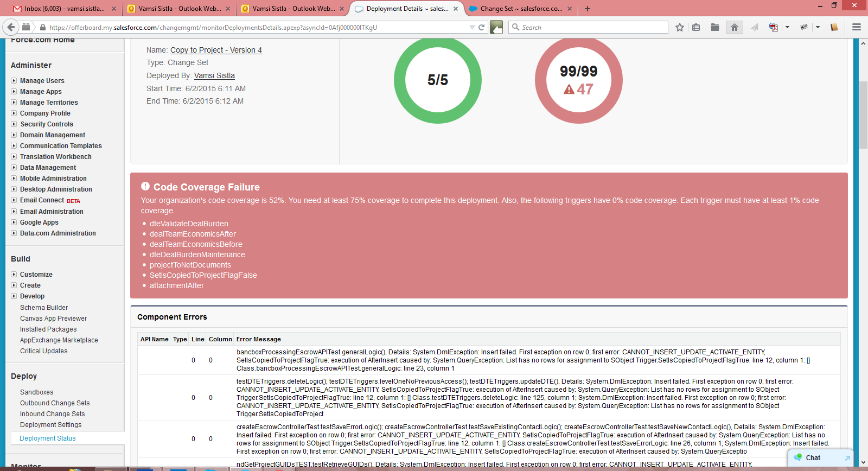
Task: Expand the Chat panel arrow icon
Action: pyautogui.click(x=847, y=458)
